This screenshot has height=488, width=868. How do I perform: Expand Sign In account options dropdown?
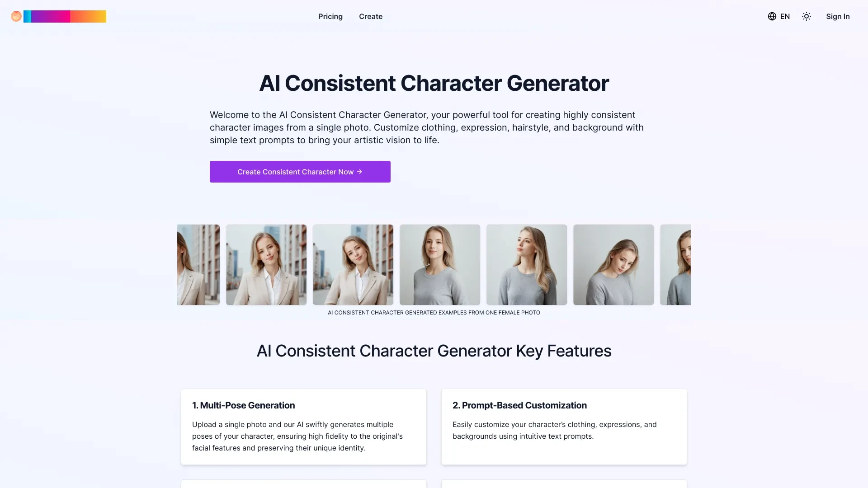pyautogui.click(x=838, y=16)
